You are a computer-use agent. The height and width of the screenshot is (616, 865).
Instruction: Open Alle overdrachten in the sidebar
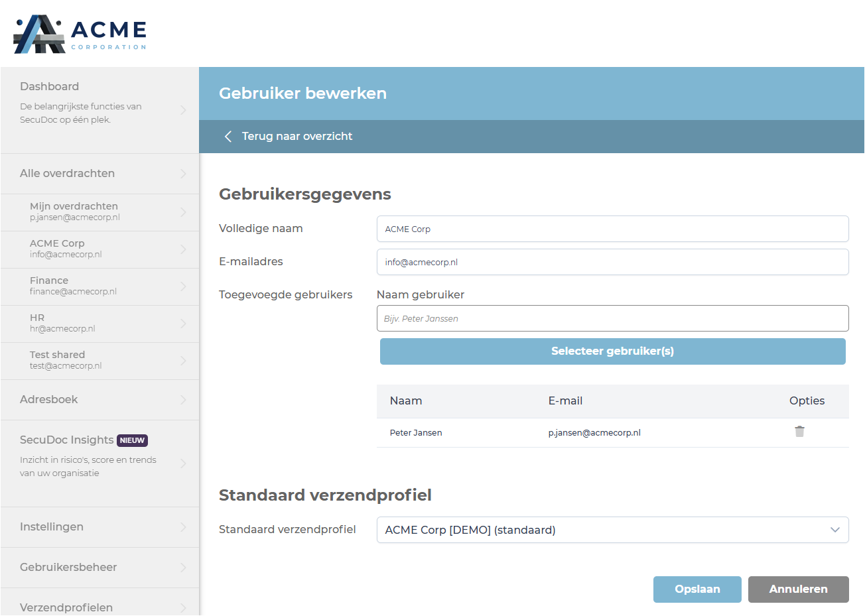click(100, 174)
